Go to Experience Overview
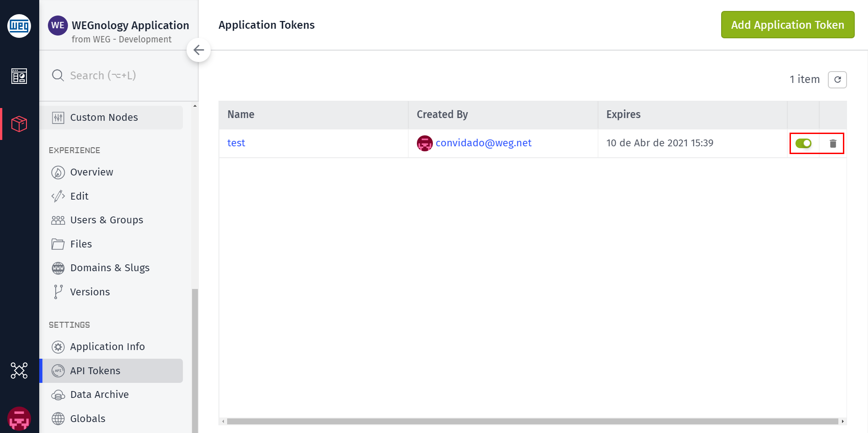Viewport: 868px width, 433px height. coord(111,172)
